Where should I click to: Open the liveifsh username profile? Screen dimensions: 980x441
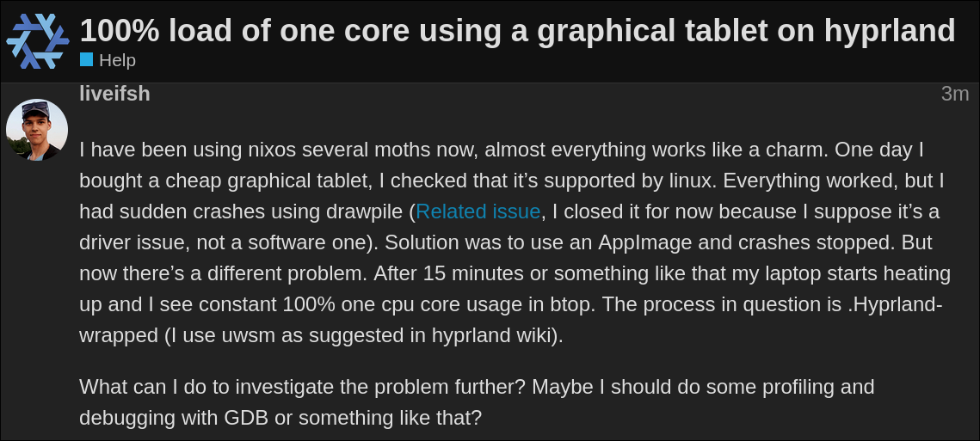pos(114,94)
